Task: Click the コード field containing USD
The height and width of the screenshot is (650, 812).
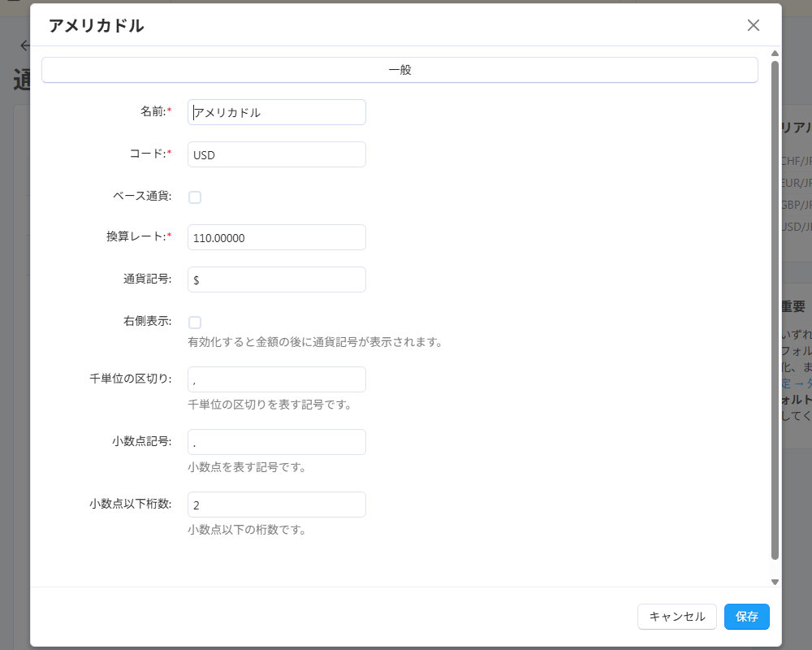Action: (276, 154)
